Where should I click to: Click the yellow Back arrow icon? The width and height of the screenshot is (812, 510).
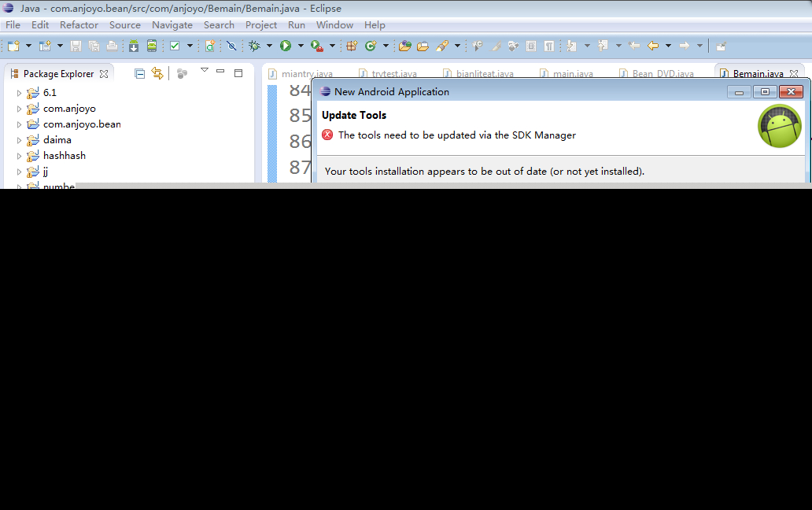coord(653,46)
